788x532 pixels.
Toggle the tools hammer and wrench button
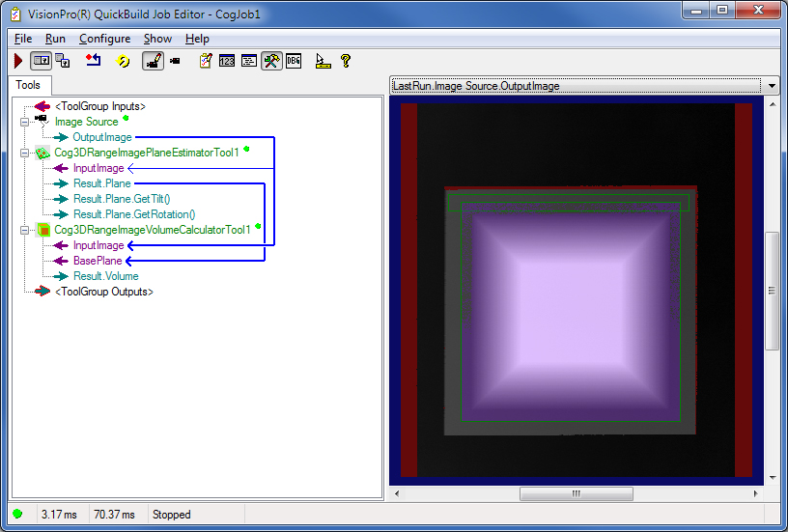(x=271, y=61)
